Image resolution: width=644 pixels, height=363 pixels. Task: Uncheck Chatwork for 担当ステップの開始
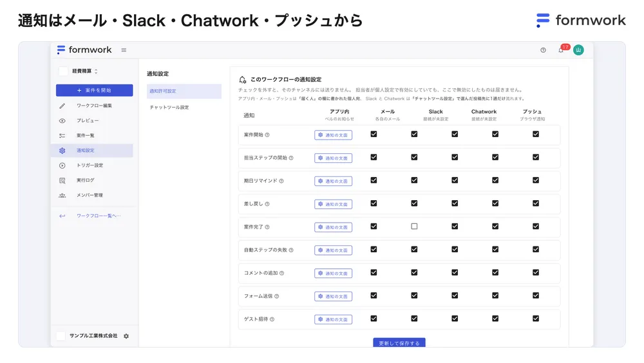point(495,157)
